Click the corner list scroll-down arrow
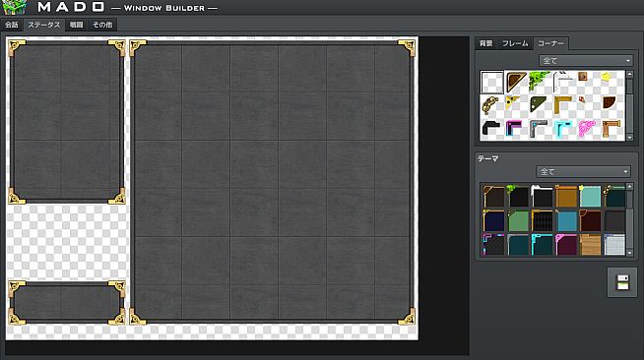The height and width of the screenshot is (360, 644). click(629, 138)
